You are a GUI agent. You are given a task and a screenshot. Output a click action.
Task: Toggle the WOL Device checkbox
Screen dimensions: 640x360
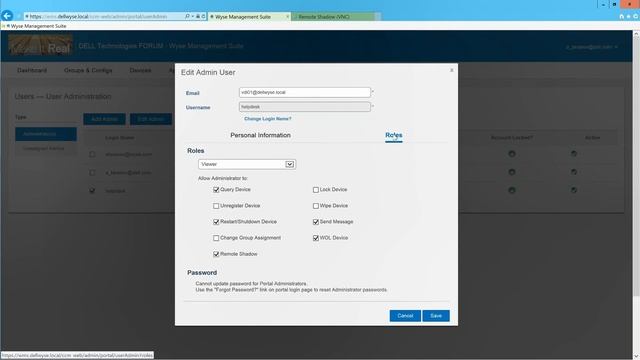[316, 238]
